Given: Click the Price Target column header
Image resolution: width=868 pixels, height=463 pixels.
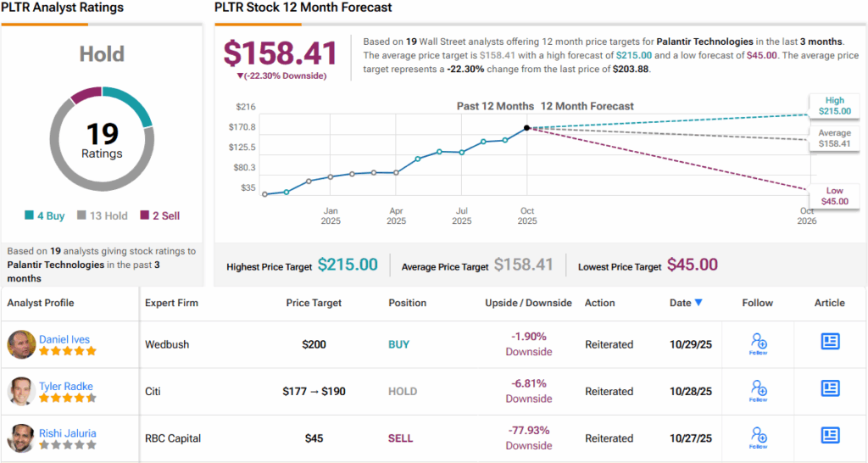Looking at the screenshot, I should pyautogui.click(x=314, y=303).
